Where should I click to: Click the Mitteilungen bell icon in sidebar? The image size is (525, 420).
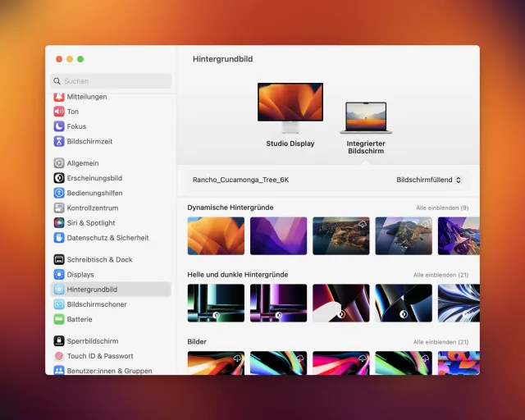click(x=59, y=97)
